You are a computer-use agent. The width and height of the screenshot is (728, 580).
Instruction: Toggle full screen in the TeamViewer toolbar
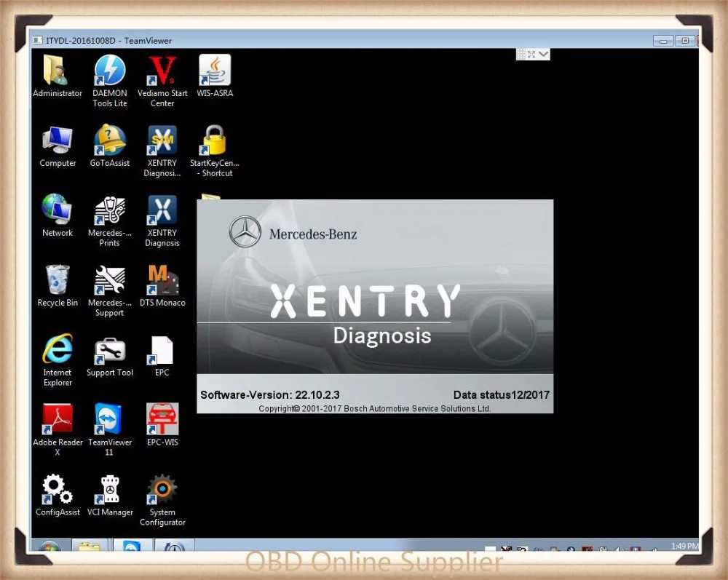tap(531, 55)
